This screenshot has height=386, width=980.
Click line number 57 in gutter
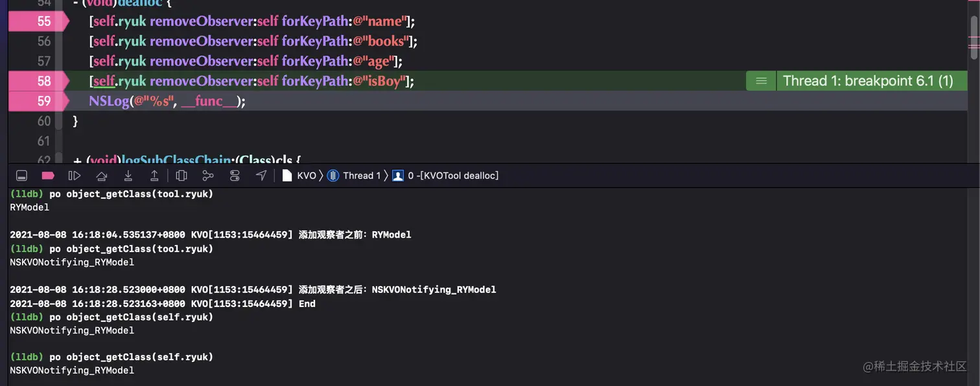click(x=43, y=62)
